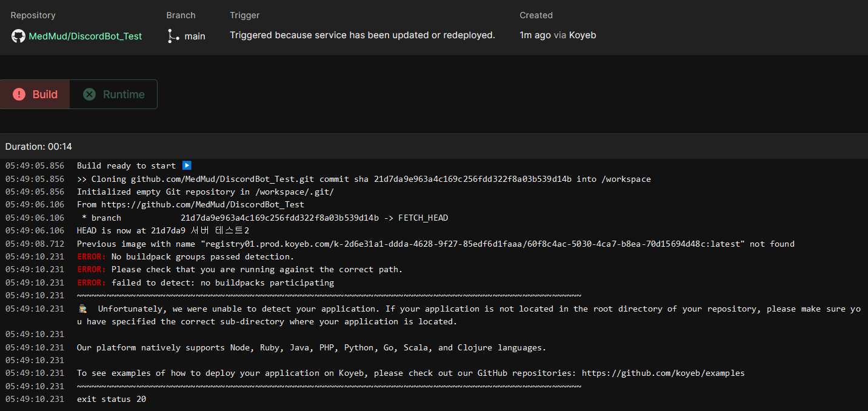
Task: Click the 'Trigger' column label
Action: coord(244,15)
